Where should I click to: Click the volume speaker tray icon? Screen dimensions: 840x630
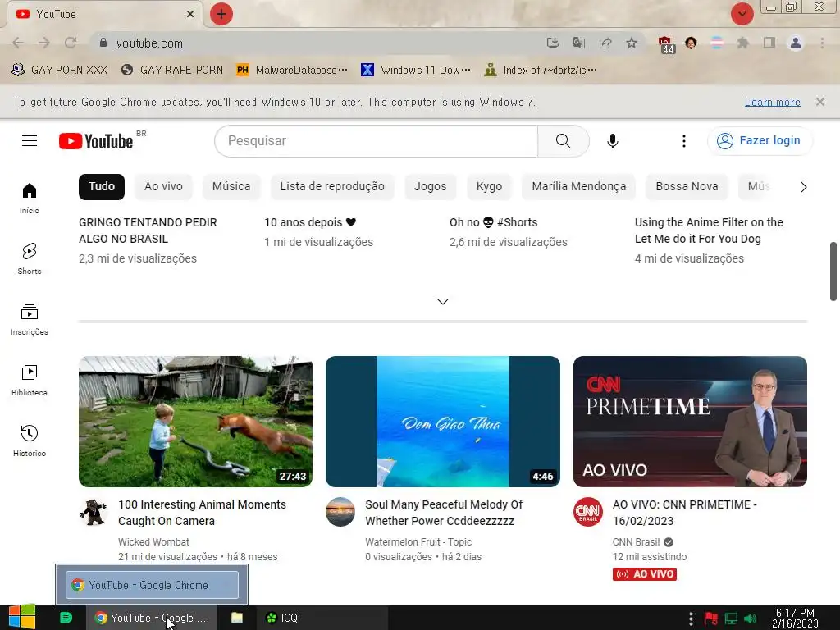[x=750, y=619]
